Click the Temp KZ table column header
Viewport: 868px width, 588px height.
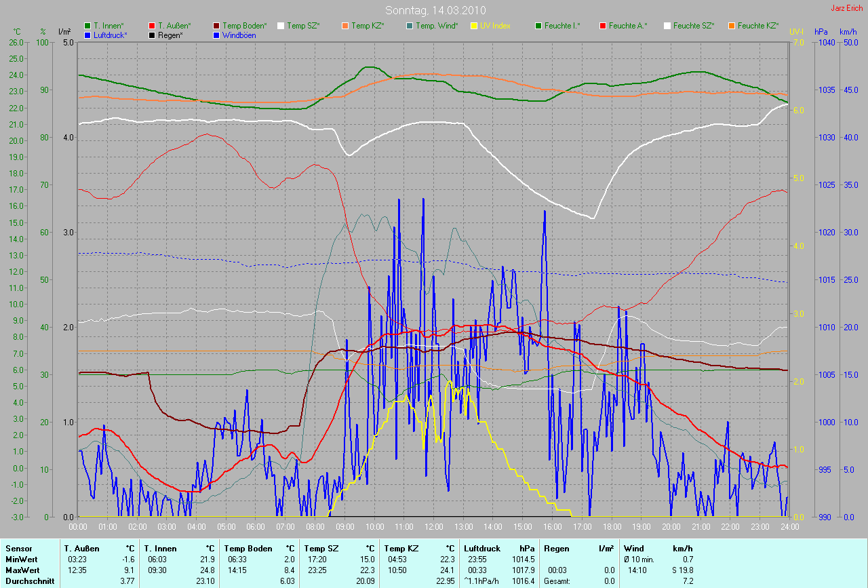point(401,549)
